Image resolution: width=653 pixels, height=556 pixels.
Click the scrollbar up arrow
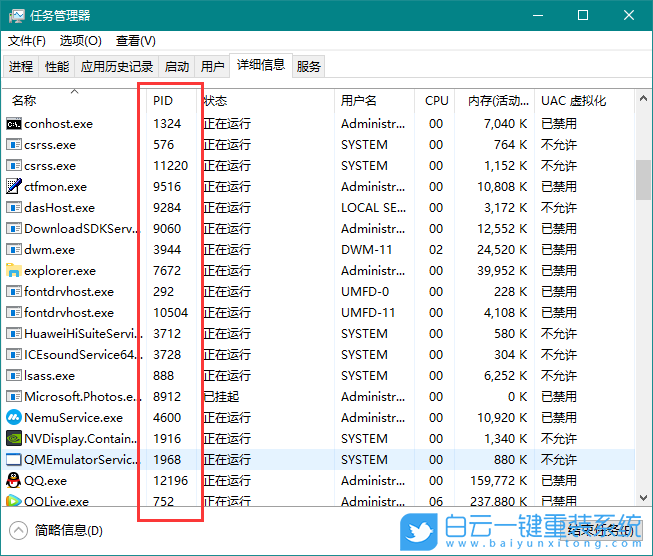tap(643, 99)
